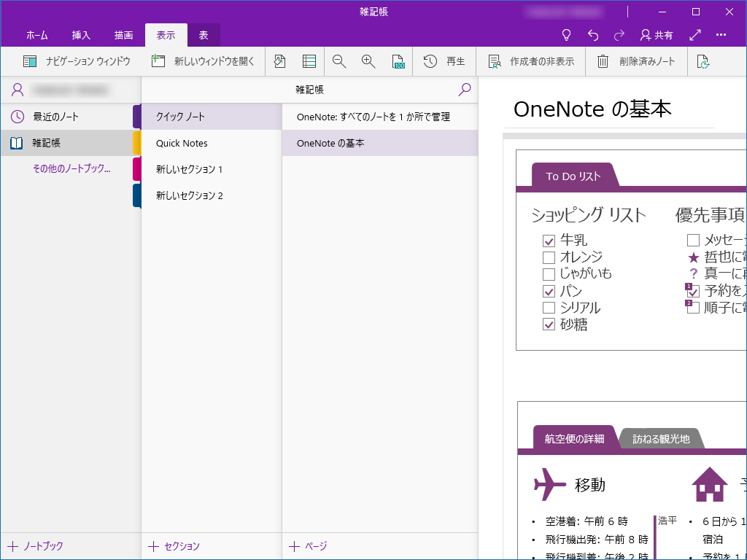Switch to the 表 ribbon tab
The width and height of the screenshot is (747, 560).
[204, 35]
